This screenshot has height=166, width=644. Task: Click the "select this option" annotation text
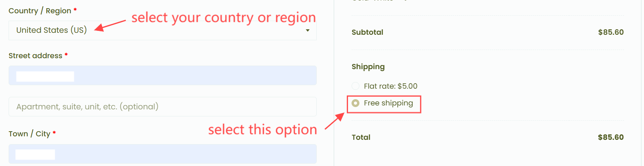click(x=262, y=130)
